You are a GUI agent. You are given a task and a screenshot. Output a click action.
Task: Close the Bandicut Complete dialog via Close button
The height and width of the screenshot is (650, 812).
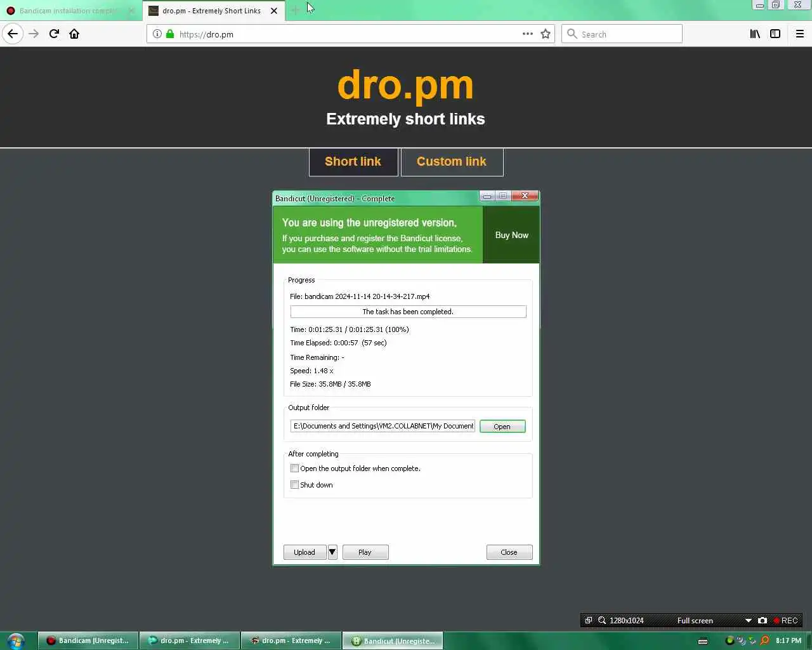click(x=509, y=552)
